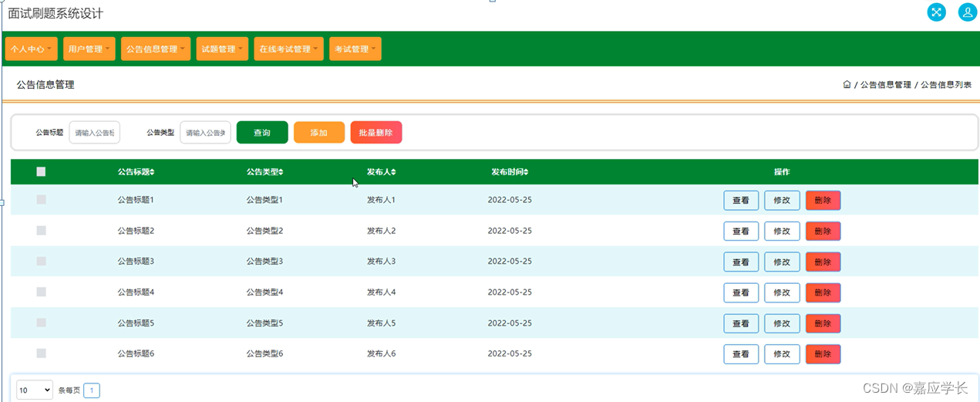Select the 公告类型1 cell

pos(264,200)
